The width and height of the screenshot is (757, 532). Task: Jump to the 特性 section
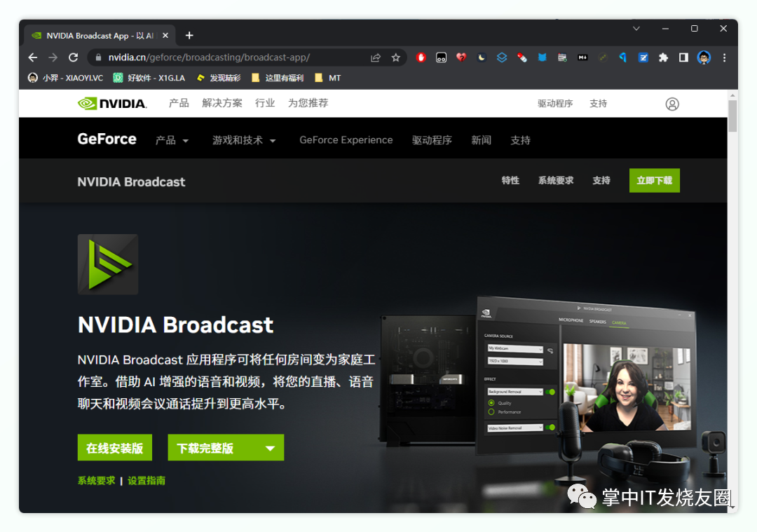(510, 181)
